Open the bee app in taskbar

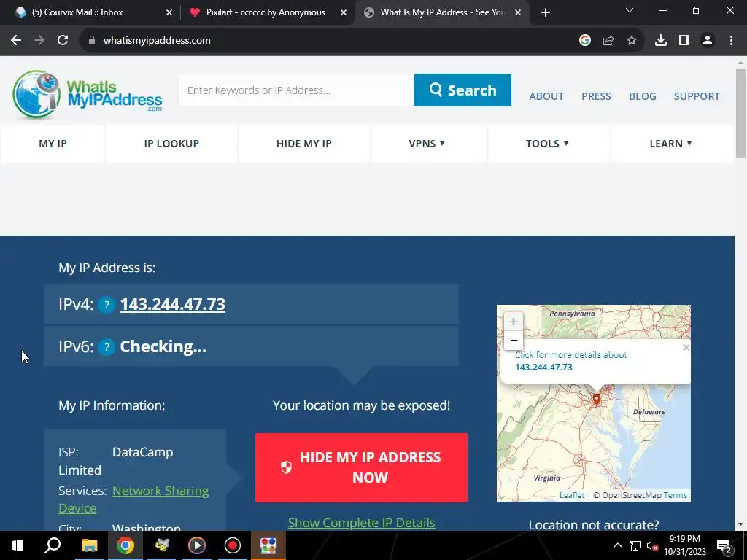pos(161,545)
